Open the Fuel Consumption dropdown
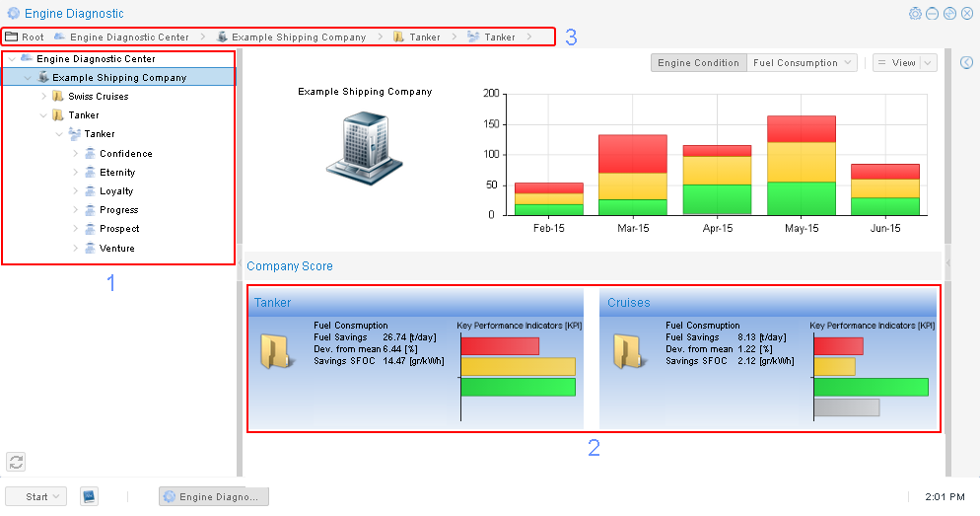 (803, 62)
